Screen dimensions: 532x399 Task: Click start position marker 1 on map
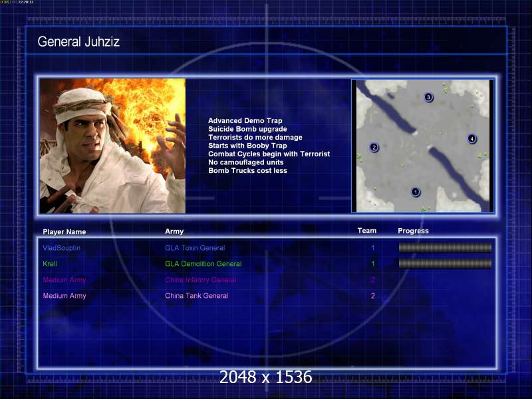416,192
